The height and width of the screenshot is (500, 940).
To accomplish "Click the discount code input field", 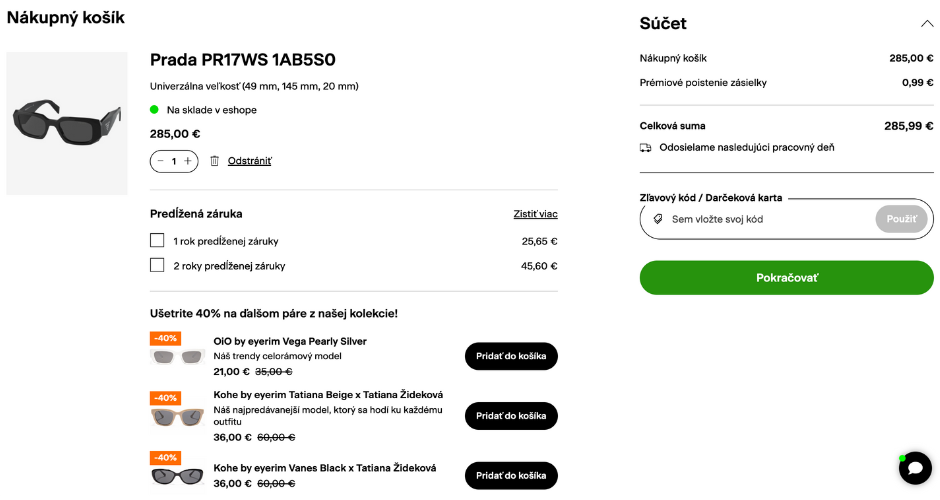I will (765, 219).
